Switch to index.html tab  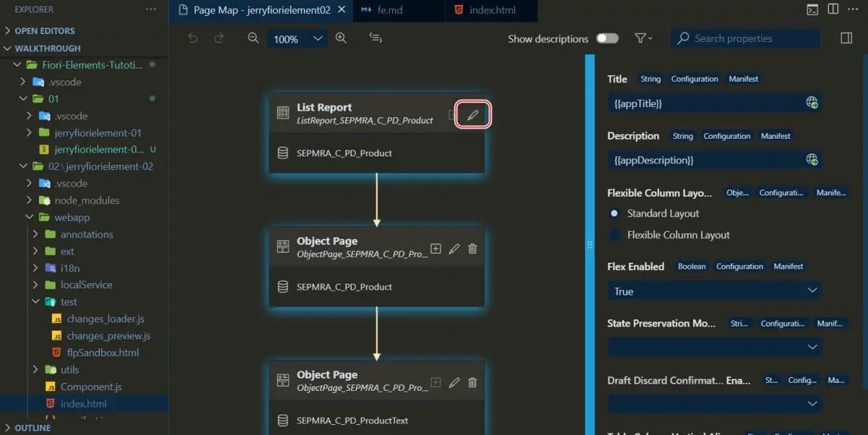(x=491, y=10)
